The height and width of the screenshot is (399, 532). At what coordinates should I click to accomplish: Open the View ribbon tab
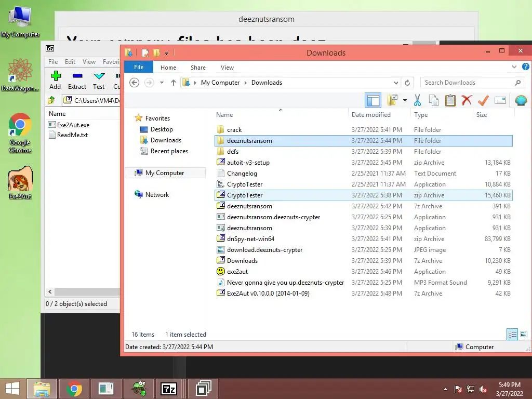pyautogui.click(x=227, y=68)
